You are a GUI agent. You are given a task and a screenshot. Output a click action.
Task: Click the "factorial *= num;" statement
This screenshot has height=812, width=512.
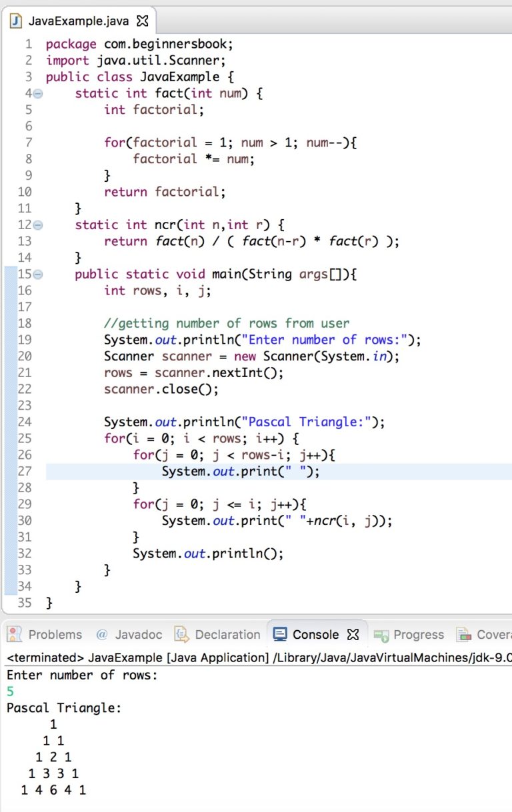pos(194,159)
